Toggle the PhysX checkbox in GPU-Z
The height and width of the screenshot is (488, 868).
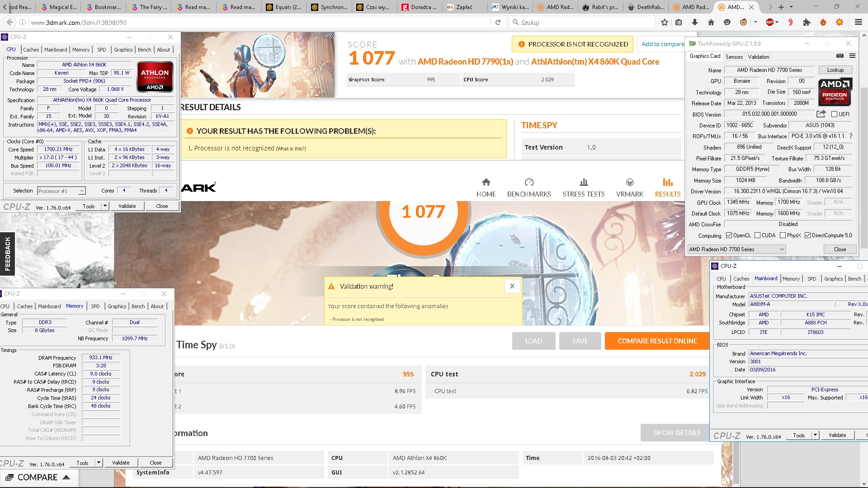coord(783,235)
